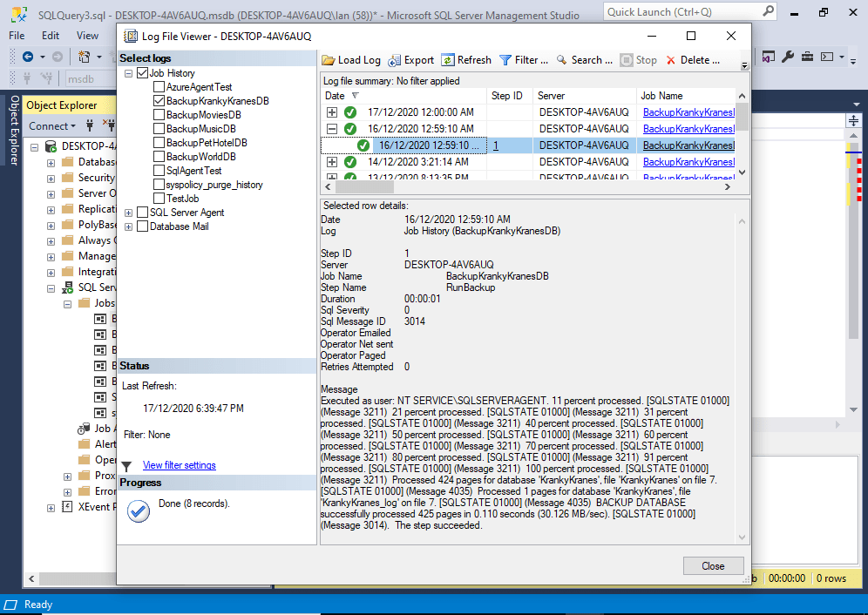Check the SQL Server Agent log checkbox

pos(142,212)
